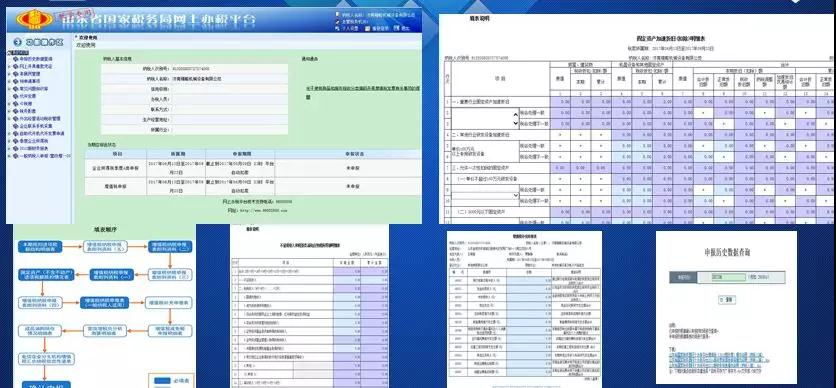The image size is (836, 388).
Task: Click the blue 本期抵扣进项税额结构明细表 flowchart box
Action: click(41, 247)
